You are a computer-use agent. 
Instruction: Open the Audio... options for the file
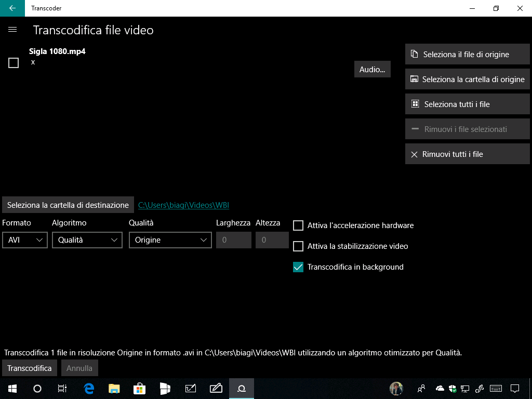(372, 69)
